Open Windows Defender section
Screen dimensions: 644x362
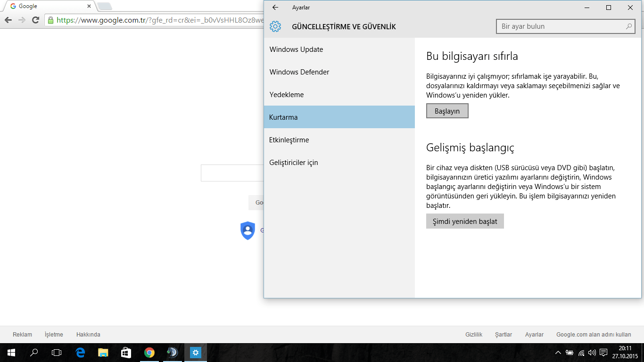(339, 72)
